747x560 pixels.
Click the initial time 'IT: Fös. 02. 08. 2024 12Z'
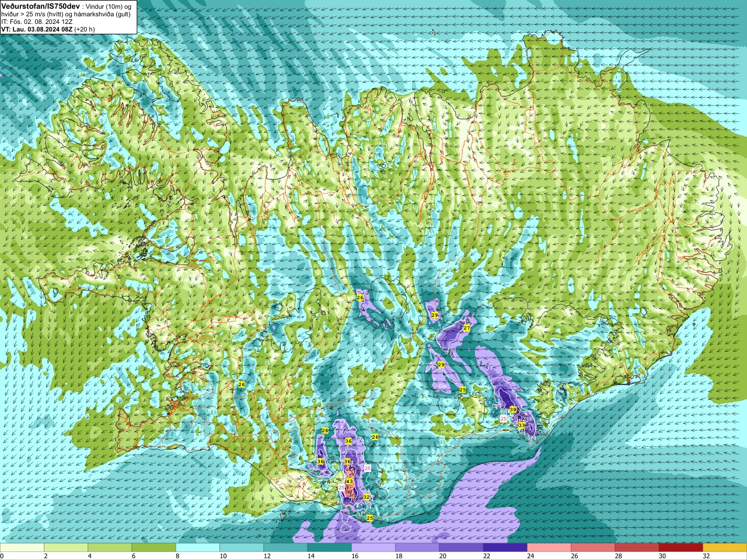tap(37, 22)
